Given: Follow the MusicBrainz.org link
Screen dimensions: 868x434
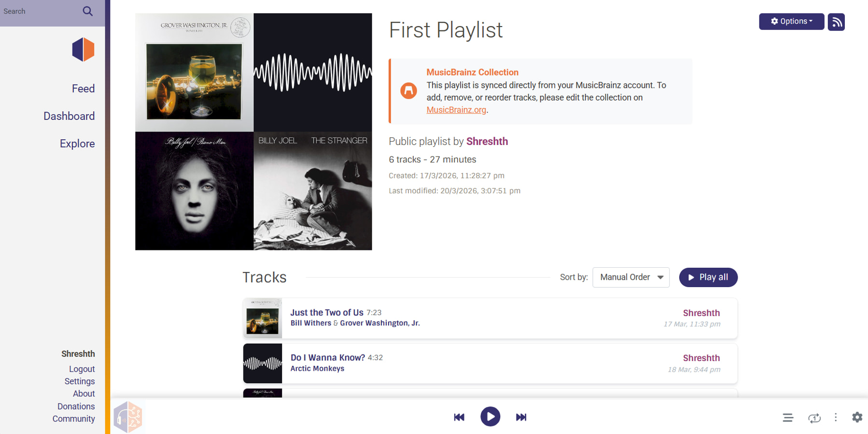Looking at the screenshot, I should point(456,110).
